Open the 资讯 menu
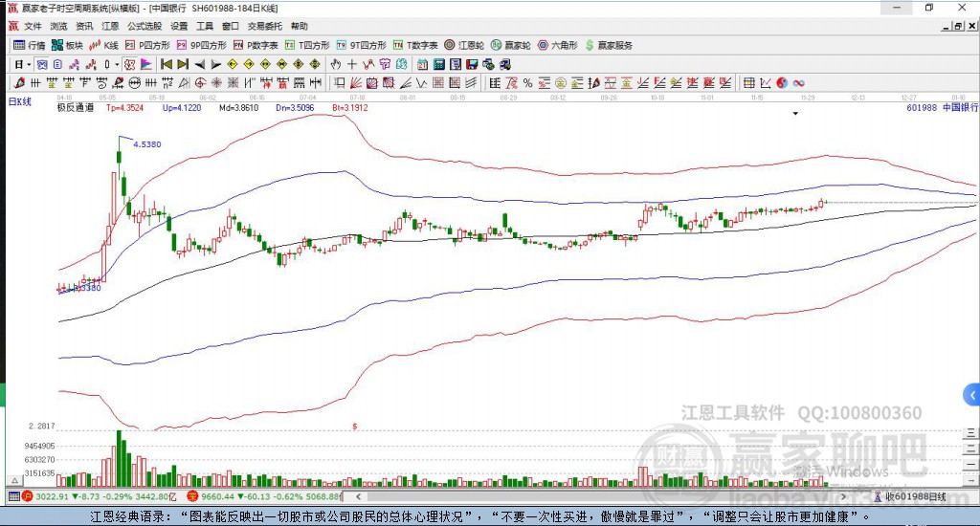Image resolution: width=980 pixels, height=526 pixels. click(x=84, y=26)
